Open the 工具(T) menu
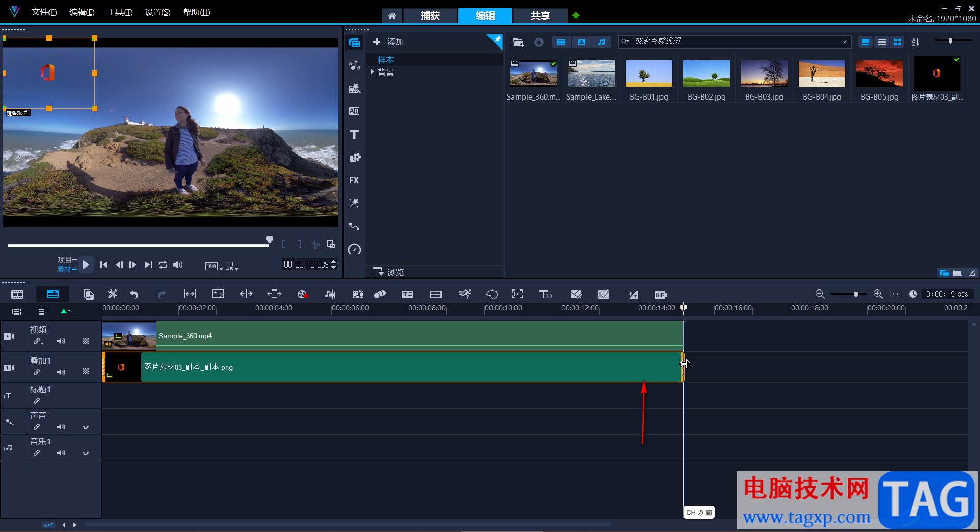This screenshot has height=532, width=980. (x=119, y=12)
